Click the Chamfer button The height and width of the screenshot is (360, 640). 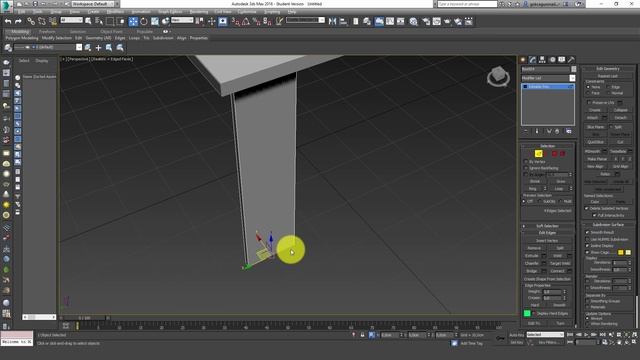(x=531, y=263)
